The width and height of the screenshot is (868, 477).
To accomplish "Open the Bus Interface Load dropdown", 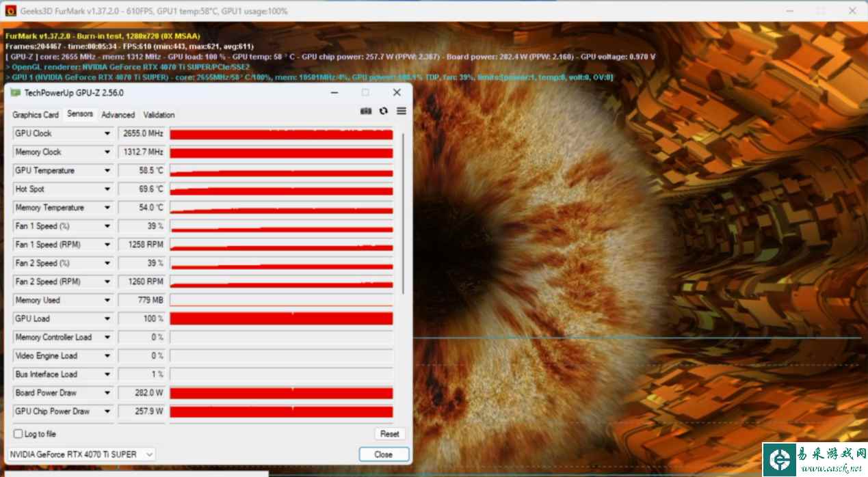I will [x=107, y=374].
